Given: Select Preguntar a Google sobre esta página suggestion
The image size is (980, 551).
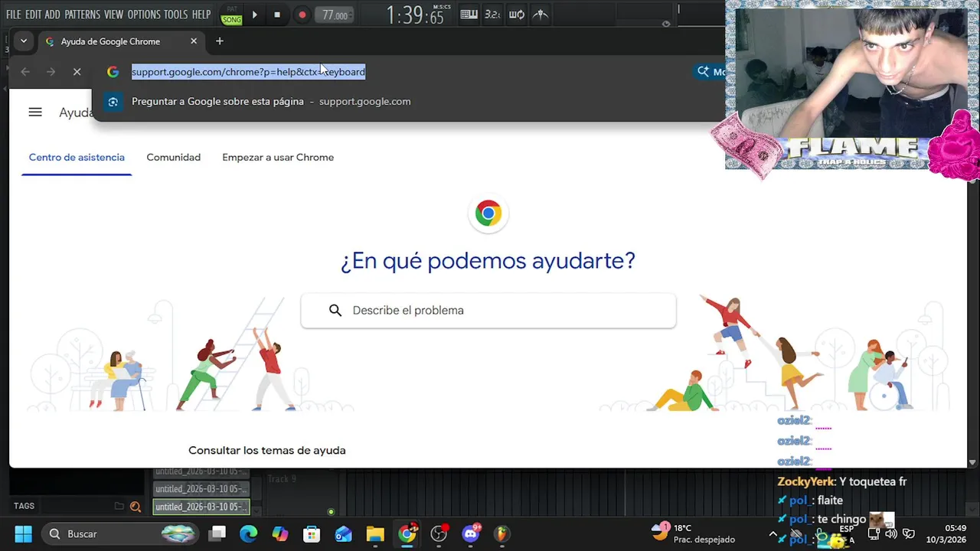Looking at the screenshot, I should click(271, 101).
